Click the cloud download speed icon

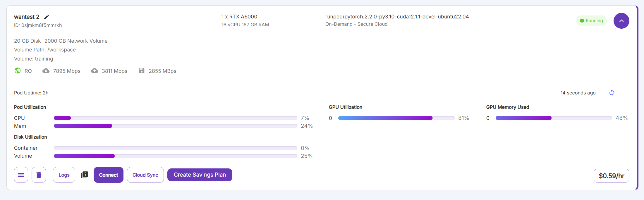click(46, 71)
